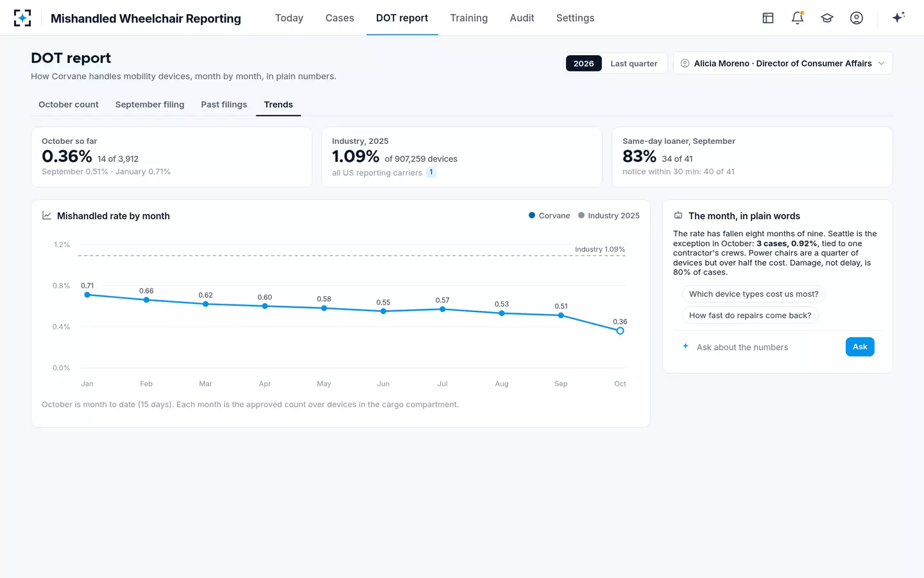
Task: Click the Same-day loaner 83% value
Action: 639,156
